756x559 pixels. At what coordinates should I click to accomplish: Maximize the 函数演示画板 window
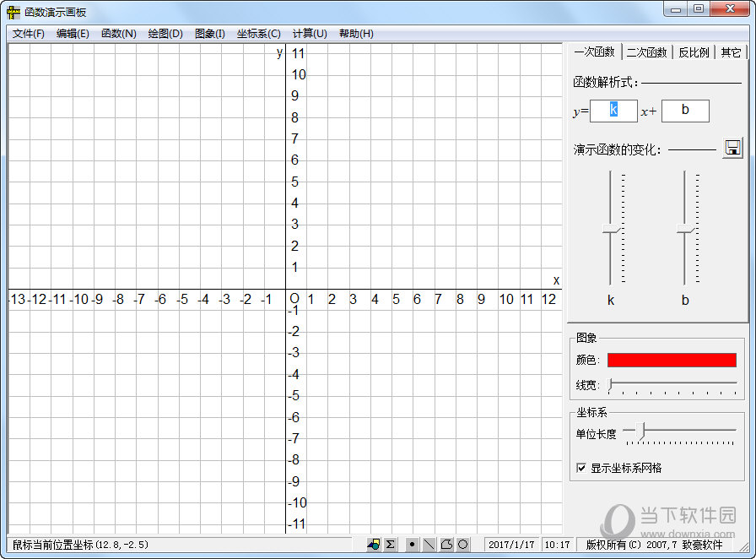[x=698, y=9]
